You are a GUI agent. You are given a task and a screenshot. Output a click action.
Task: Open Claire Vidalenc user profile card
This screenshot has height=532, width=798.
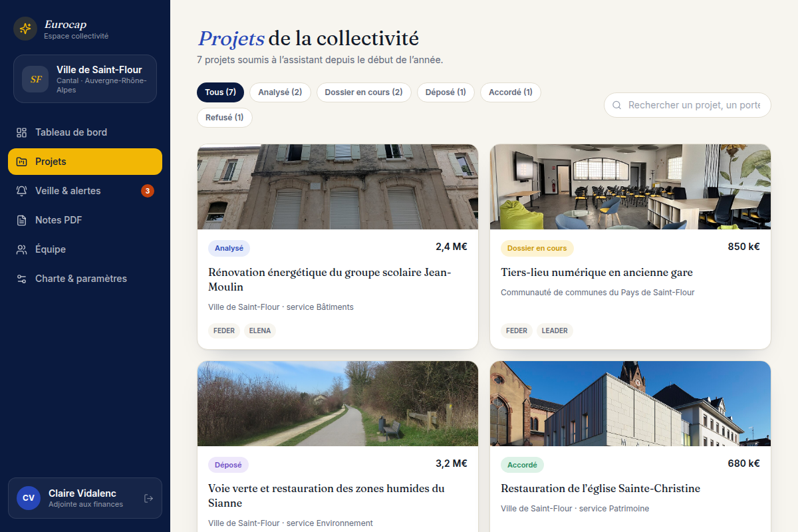click(85, 498)
